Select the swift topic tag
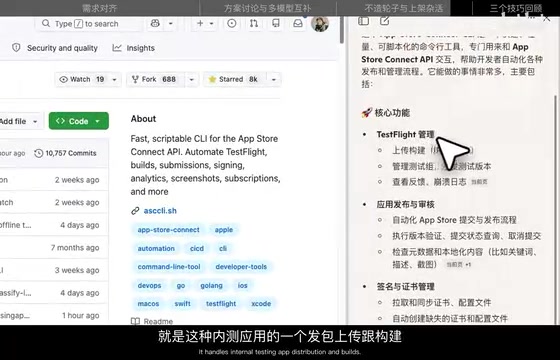The image size is (560, 360). [182, 304]
